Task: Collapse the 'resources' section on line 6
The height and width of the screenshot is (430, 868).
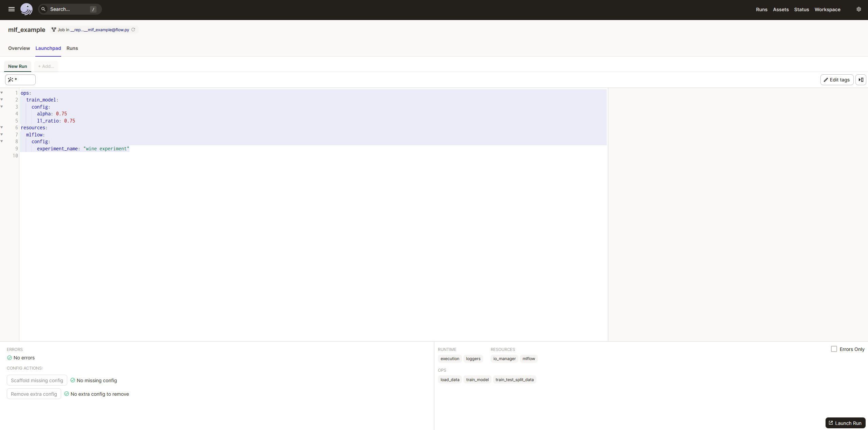Action: (2, 127)
